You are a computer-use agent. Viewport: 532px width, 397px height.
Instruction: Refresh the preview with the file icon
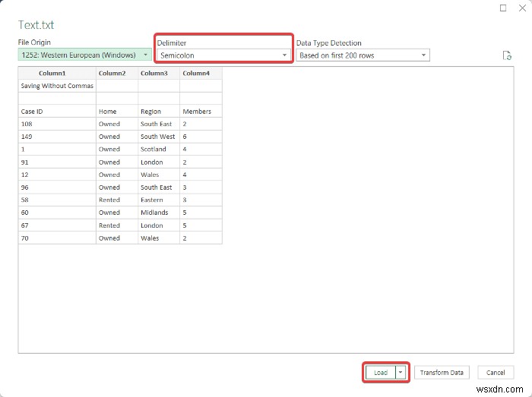point(507,55)
